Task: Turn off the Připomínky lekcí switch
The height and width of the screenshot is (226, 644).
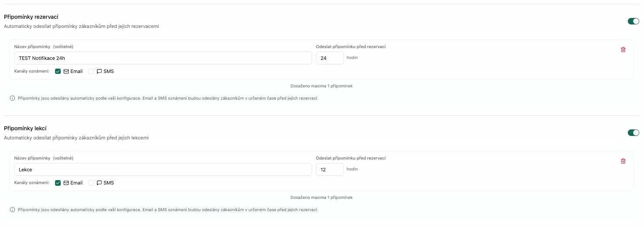Action: 633,132
